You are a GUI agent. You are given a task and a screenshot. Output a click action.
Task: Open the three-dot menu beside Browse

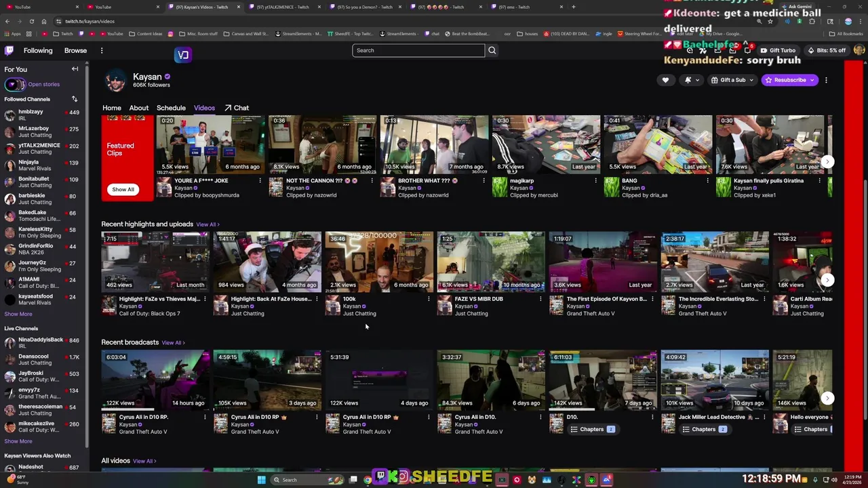[102, 50]
